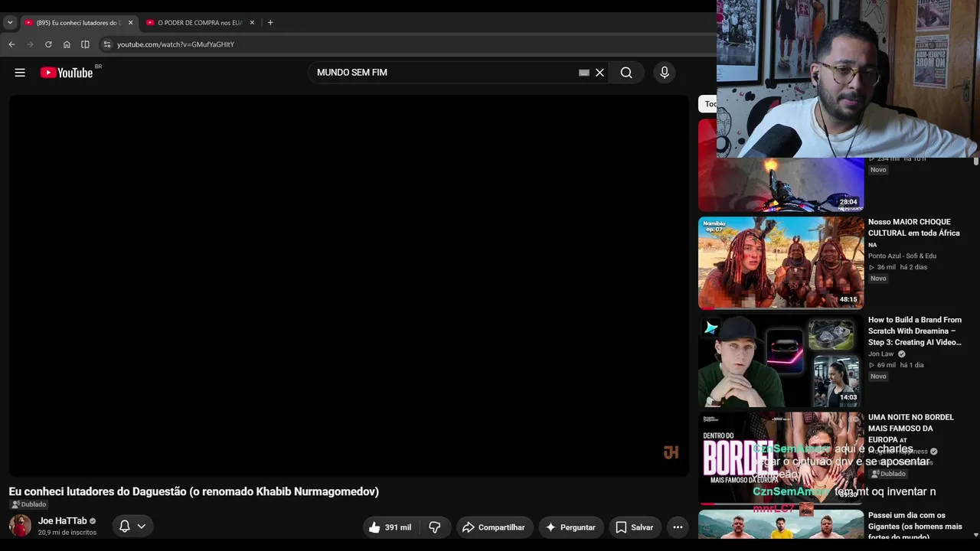Switch to 'O PODER DE COMPRA nos EUA' tab
Screen dimensions: 980x551
pyautogui.click(x=200, y=22)
